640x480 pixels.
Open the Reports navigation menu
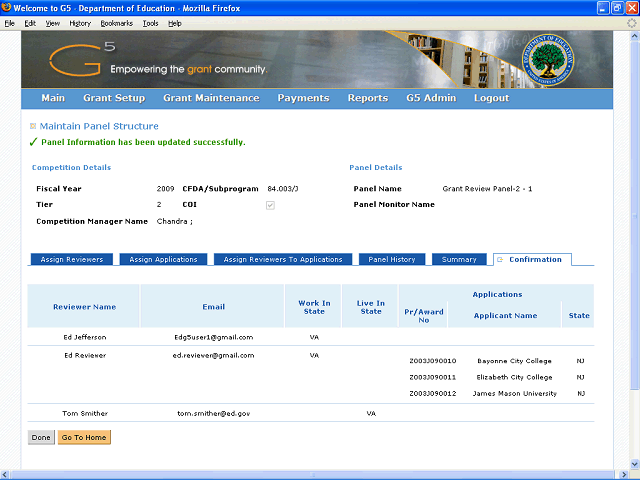[x=367, y=98]
